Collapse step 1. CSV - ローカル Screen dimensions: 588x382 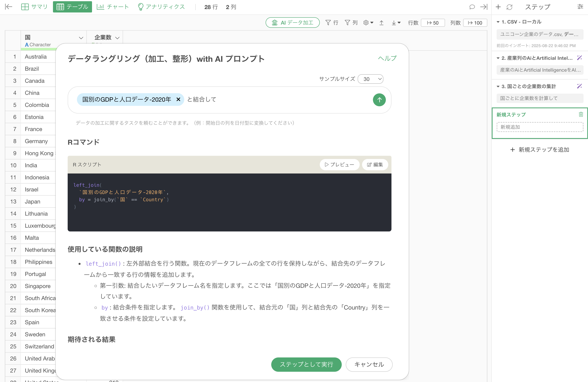point(498,22)
